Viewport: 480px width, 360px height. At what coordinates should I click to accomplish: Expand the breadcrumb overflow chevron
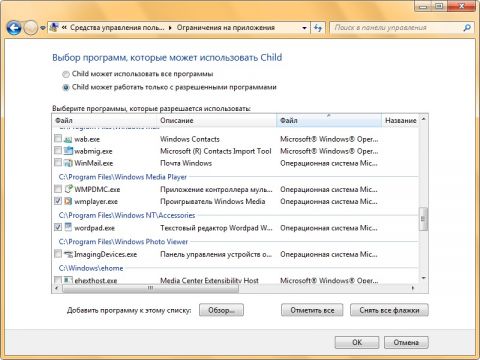(64, 28)
